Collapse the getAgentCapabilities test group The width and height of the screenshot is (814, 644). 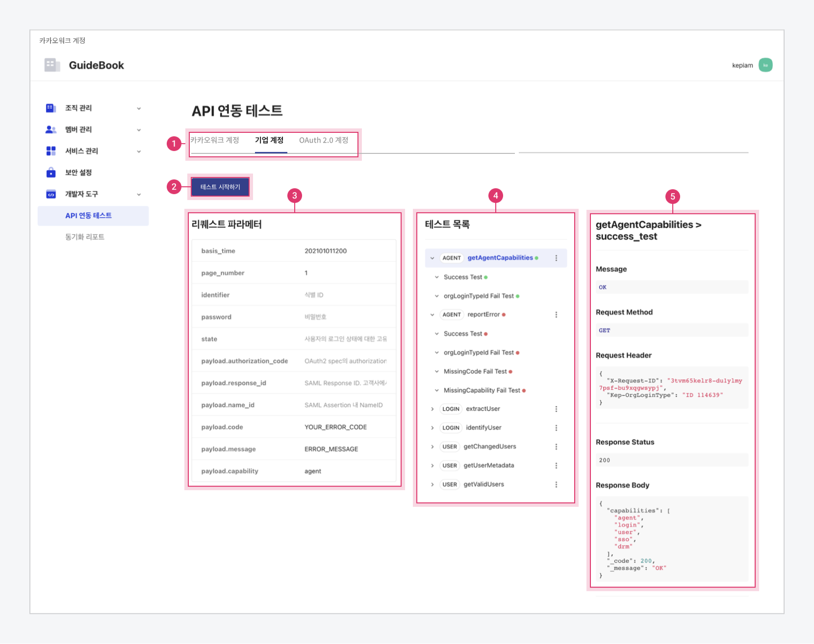click(432, 258)
